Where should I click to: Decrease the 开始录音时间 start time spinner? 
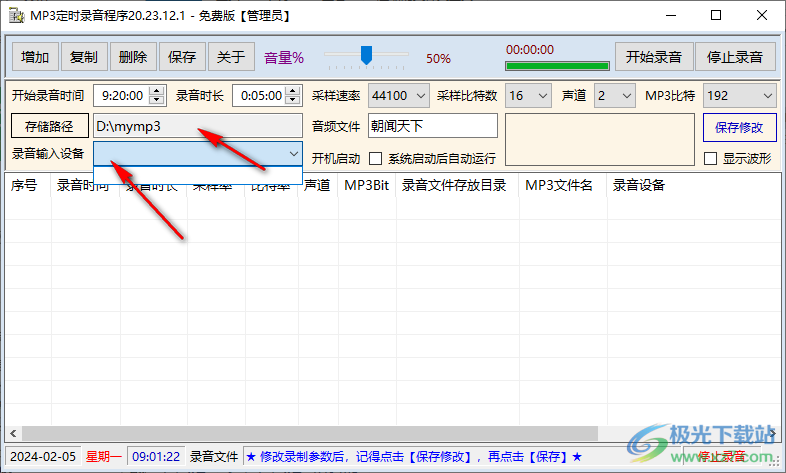click(157, 100)
